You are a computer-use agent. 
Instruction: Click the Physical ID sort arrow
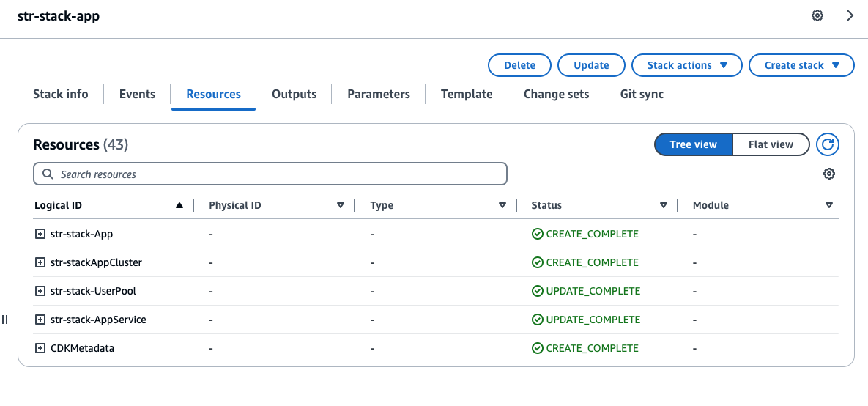tap(341, 205)
